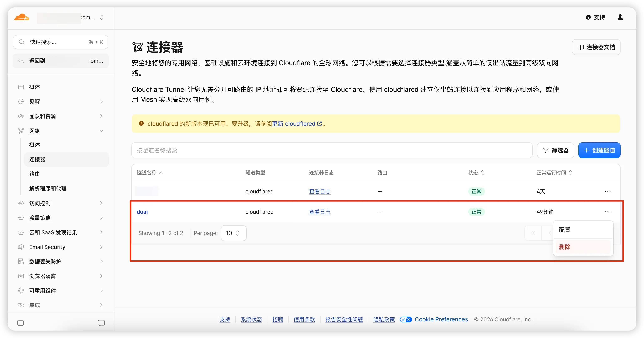Open 解析程序和代理 in the sidebar
Screen dimensions: 644x338
[48, 189]
